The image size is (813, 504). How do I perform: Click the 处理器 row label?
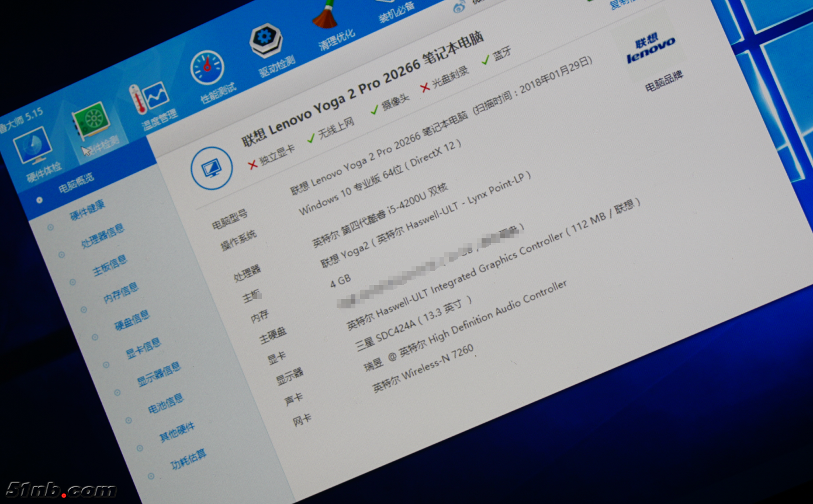[247, 273]
